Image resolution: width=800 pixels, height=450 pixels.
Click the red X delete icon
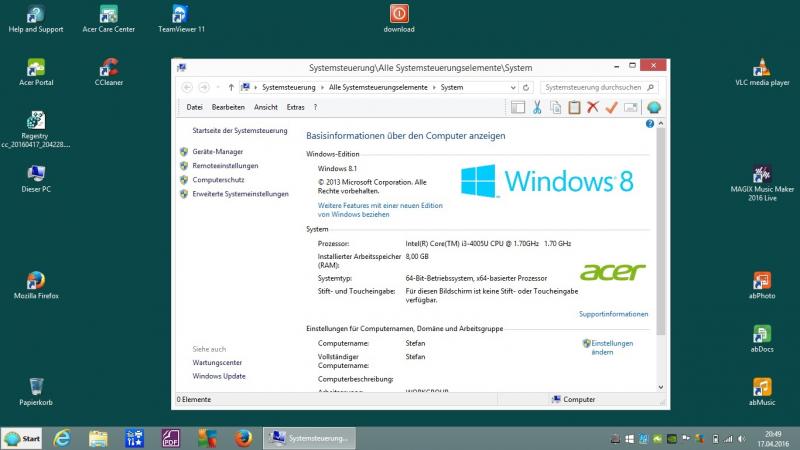click(x=593, y=107)
